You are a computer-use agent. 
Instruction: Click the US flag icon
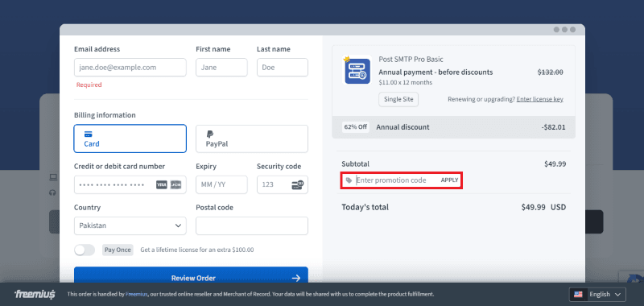point(578,295)
